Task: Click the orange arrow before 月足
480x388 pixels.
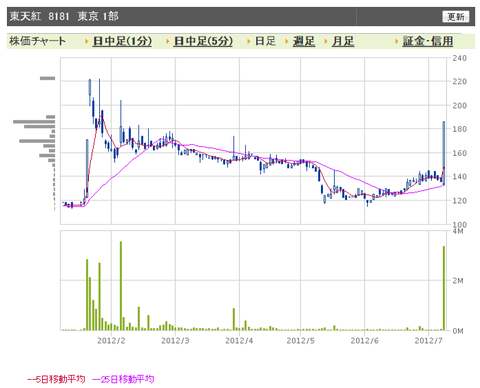Action: click(326, 41)
